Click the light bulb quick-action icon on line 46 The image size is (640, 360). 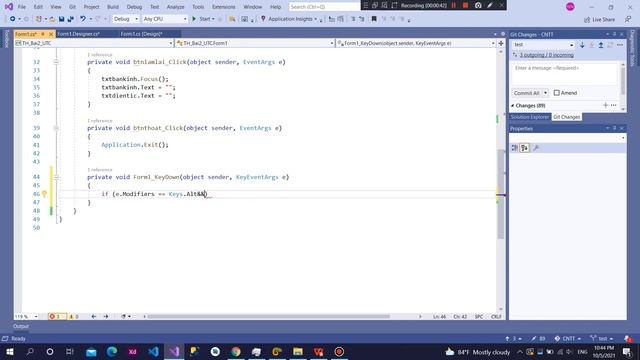point(44,194)
